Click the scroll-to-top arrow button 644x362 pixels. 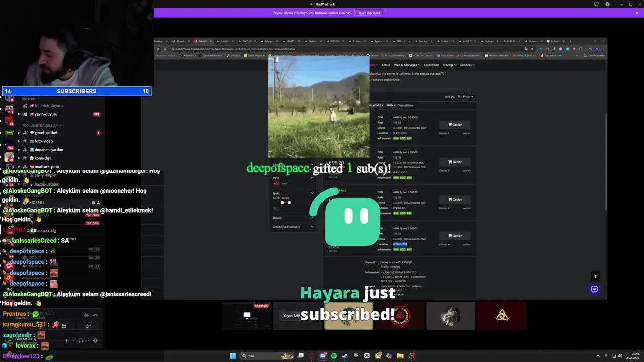coord(595,276)
